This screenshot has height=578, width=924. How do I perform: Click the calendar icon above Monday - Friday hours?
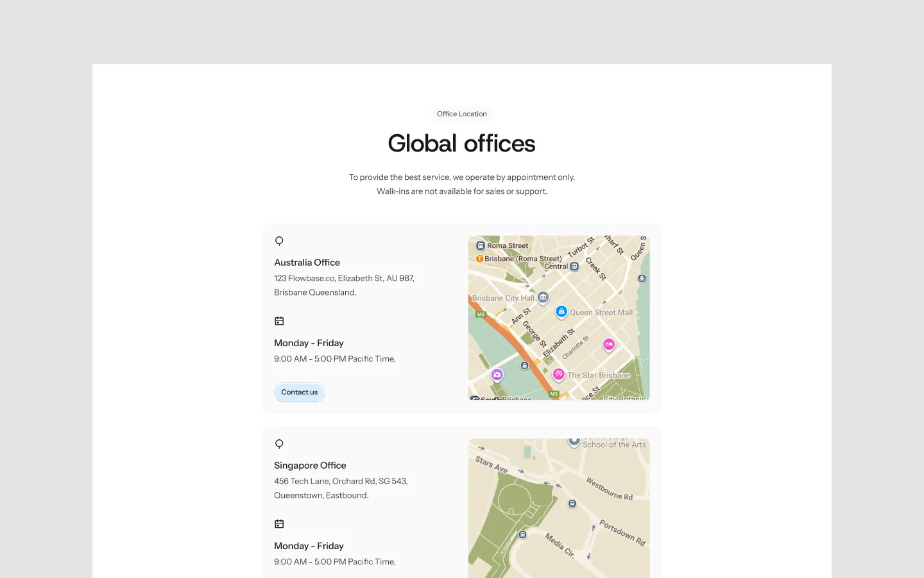[x=279, y=320]
